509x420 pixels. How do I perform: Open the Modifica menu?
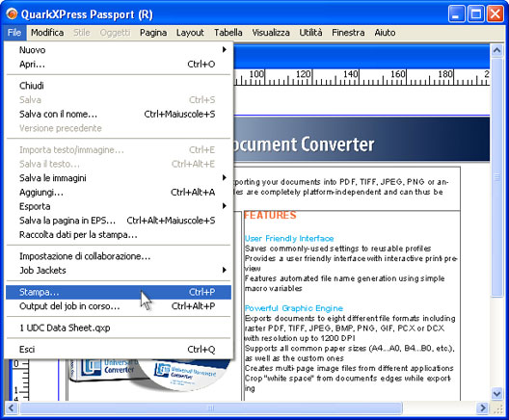(x=47, y=33)
